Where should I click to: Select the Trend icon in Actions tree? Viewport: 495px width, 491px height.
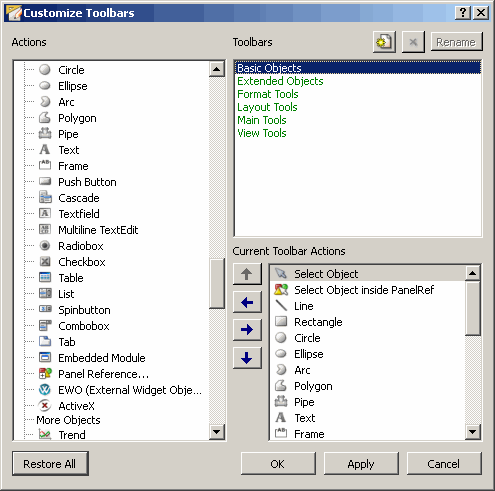point(45,435)
